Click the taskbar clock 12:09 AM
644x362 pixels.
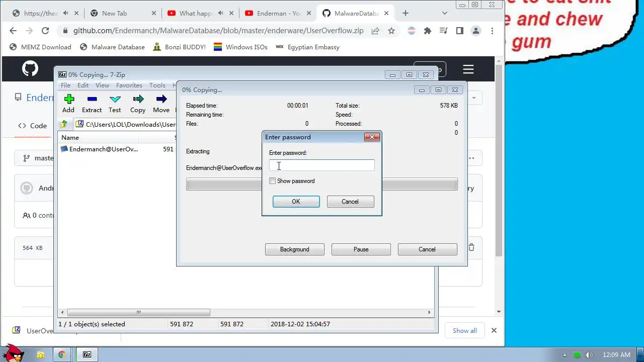tap(616, 355)
